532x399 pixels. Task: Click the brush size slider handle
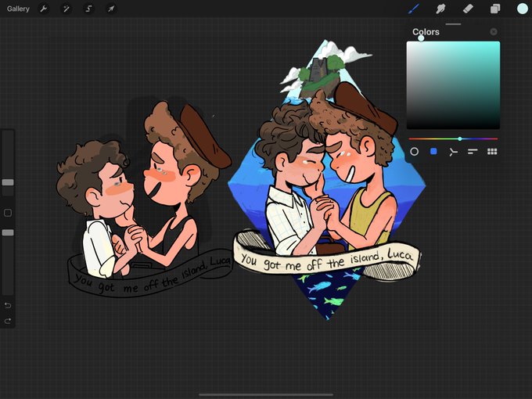pyautogui.click(x=8, y=182)
